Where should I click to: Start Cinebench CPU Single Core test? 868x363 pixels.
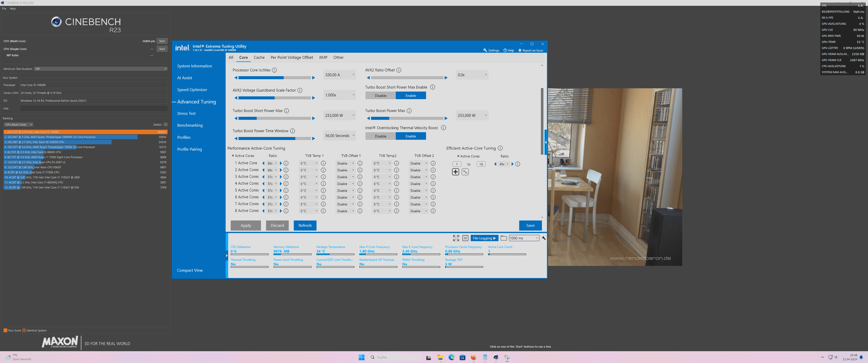[162, 49]
